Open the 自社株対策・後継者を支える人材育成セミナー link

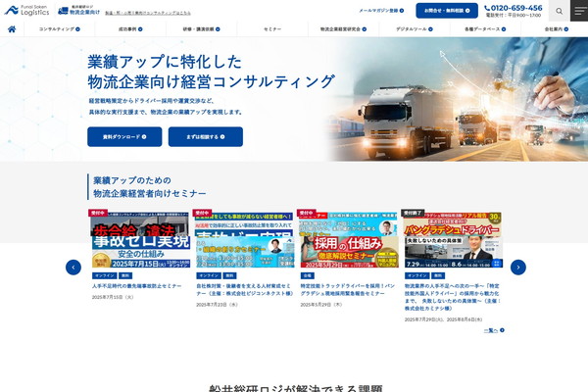(244, 290)
